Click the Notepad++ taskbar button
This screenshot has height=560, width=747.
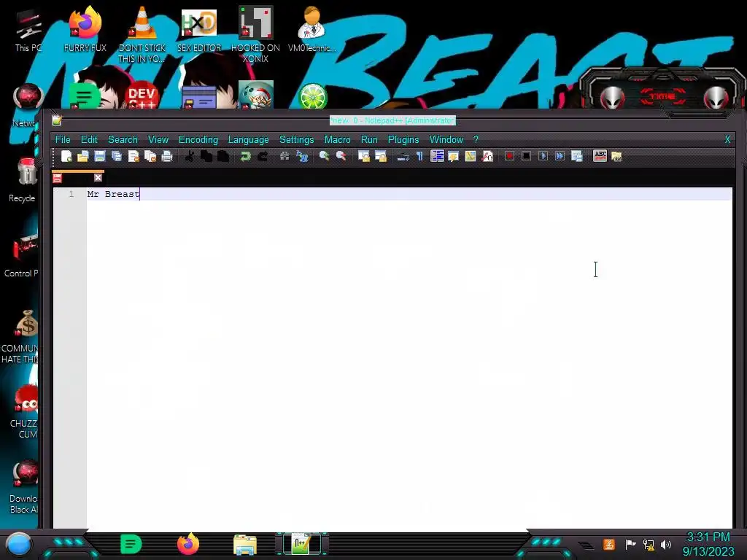pos(302,544)
